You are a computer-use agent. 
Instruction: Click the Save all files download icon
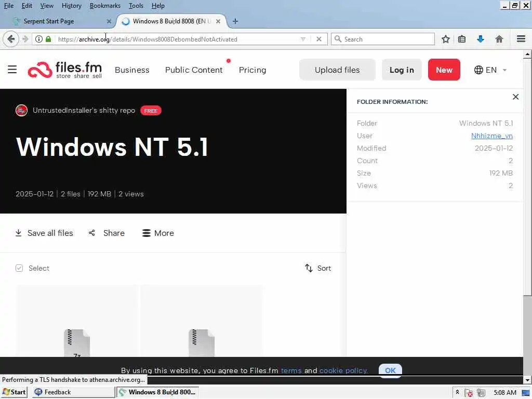[x=18, y=233]
